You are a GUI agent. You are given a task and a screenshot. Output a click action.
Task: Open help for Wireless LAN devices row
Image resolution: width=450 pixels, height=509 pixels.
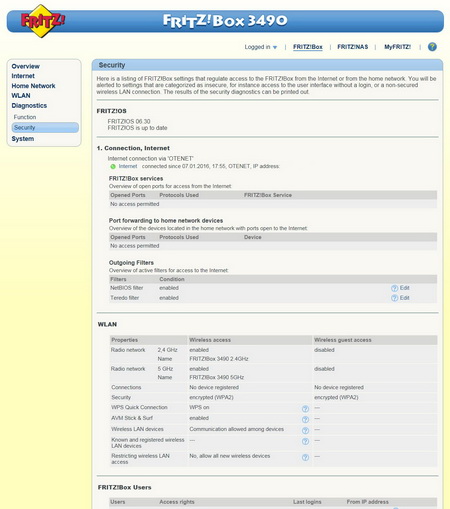tap(305, 430)
